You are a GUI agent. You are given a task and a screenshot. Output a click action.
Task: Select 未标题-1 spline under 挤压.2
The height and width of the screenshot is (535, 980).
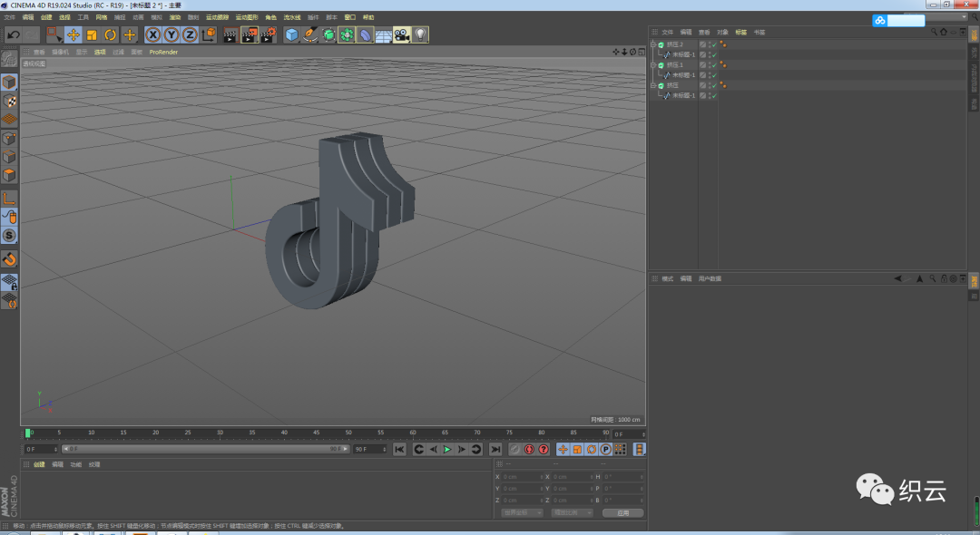[x=683, y=55]
